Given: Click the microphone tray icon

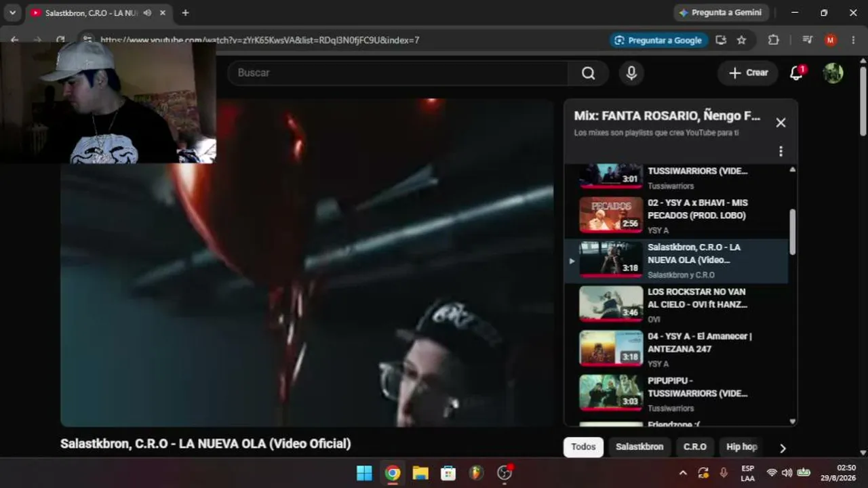Looking at the screenshot, I should click(724, 473).
